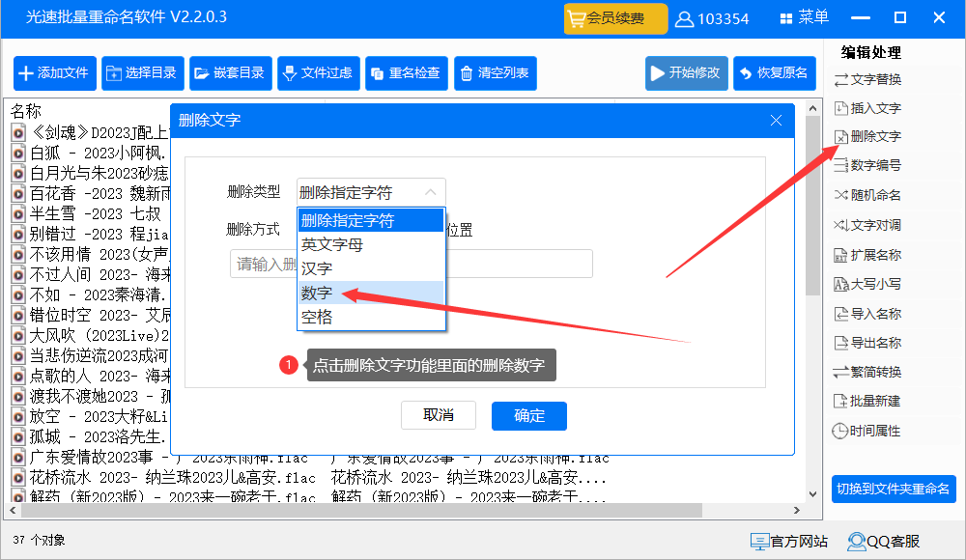This screenshot has width=966, height=560.
Task: Select file row 放空 - 2023大籽&Li
Action: (91, 416)
